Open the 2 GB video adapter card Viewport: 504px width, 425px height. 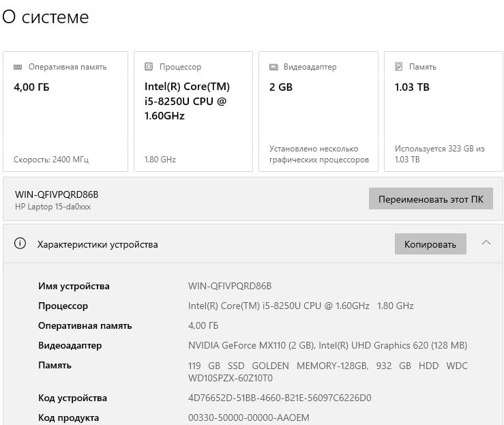tap(318, 111)
